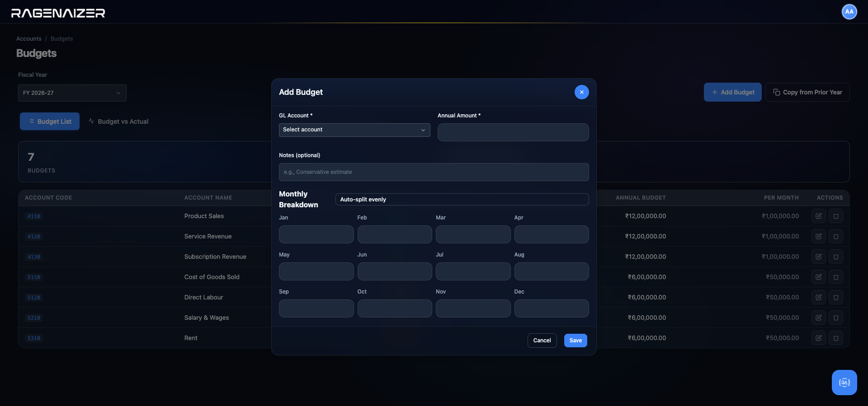Click the Cost of Goods Sold name
The height and width of the screenshot is (406, 868).
pyautogui.click(x=212, y=277)
